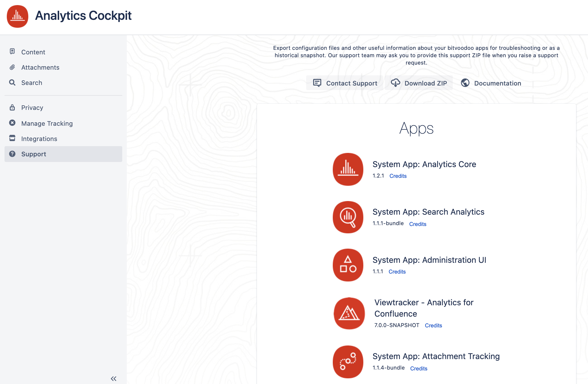The image size is (588, 384).
Task: Open the Documentation link
Action: [491, 83]
